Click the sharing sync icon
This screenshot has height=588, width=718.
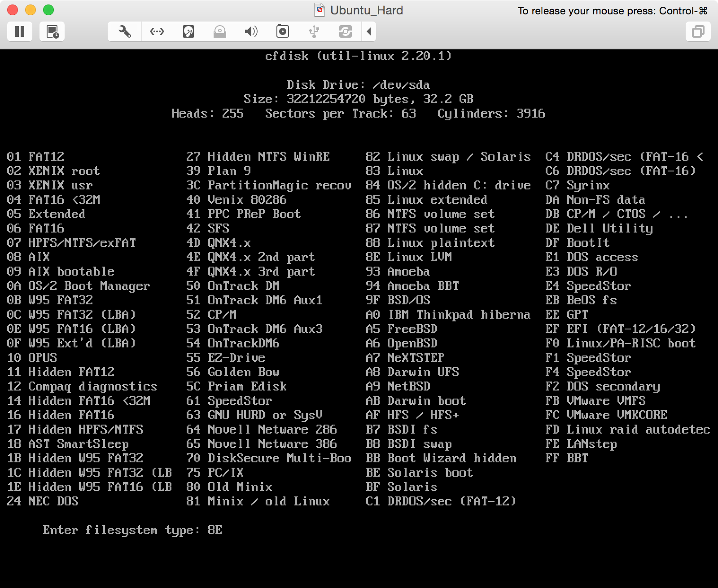point(346,31)
